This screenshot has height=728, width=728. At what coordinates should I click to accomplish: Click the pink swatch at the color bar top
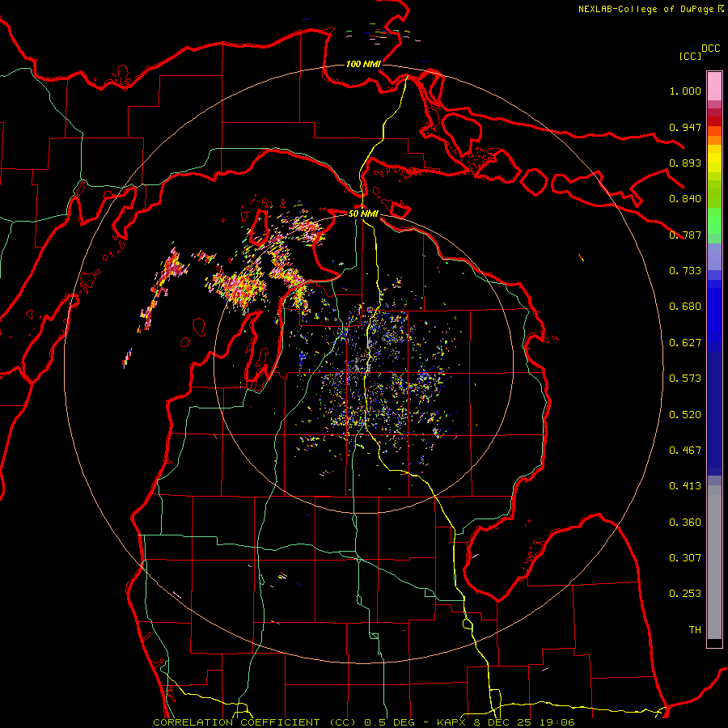[714, 86]
